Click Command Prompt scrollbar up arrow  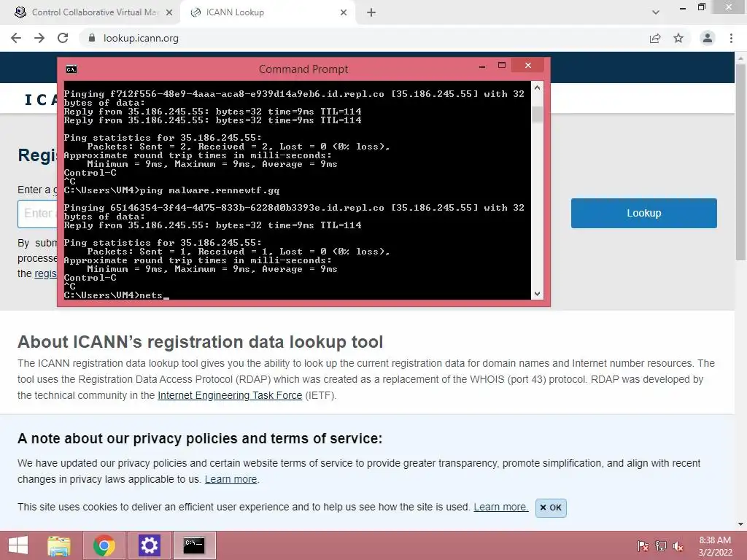pos(537,87)
